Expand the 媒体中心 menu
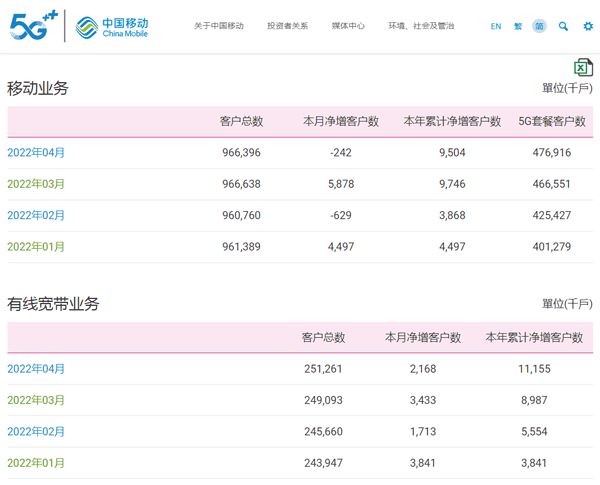The width and height of the screenshot is (600, 485). tap(348, 26)
